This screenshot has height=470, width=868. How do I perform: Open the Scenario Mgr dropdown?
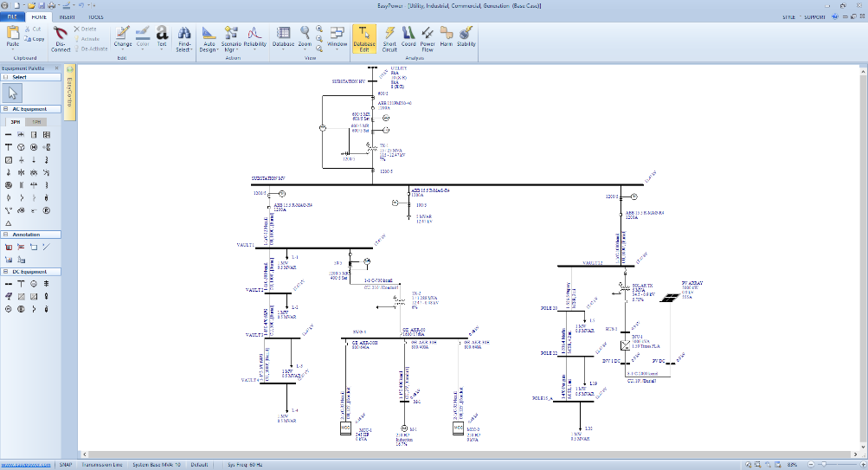coord(231,39)
